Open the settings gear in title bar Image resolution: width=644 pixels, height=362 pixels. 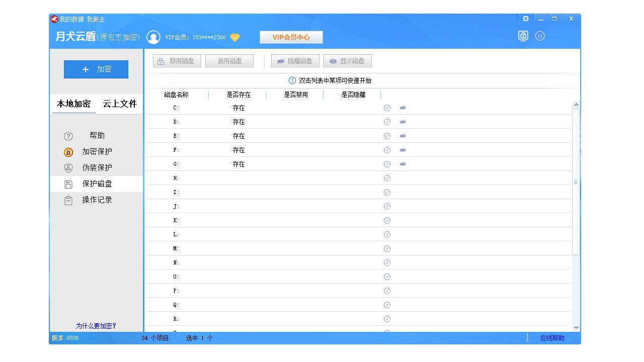click(525, 18)
